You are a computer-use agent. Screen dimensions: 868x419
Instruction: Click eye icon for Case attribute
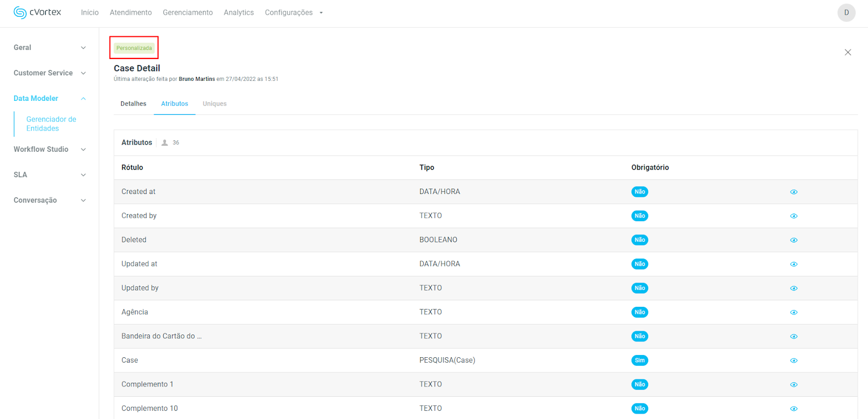click(793, 360)
